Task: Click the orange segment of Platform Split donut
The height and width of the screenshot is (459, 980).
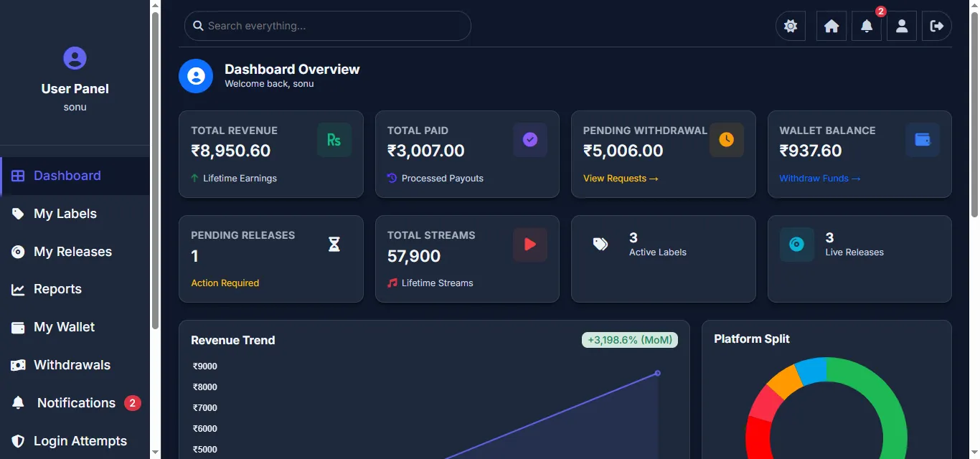Action: (784, 380)
